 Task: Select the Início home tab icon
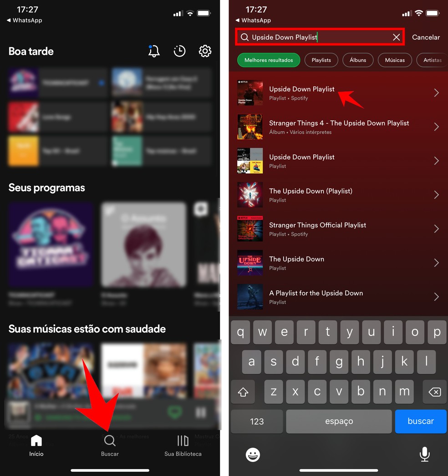click(36, 441)
